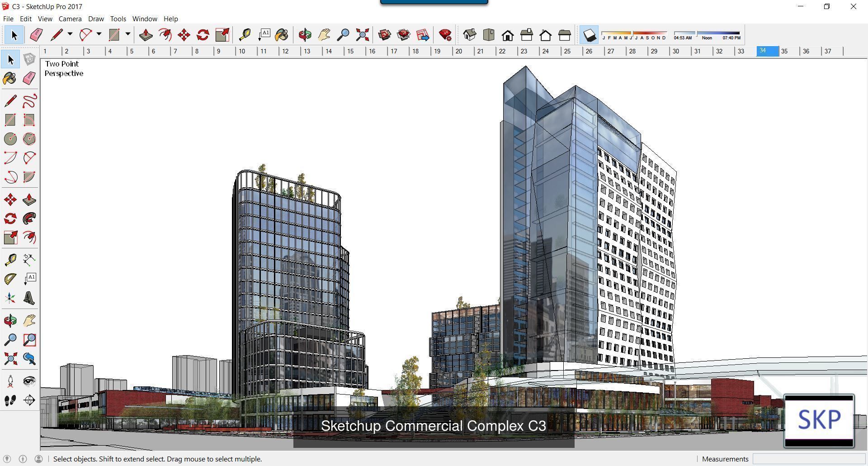Open the Tools menu

tap(118, 19)
